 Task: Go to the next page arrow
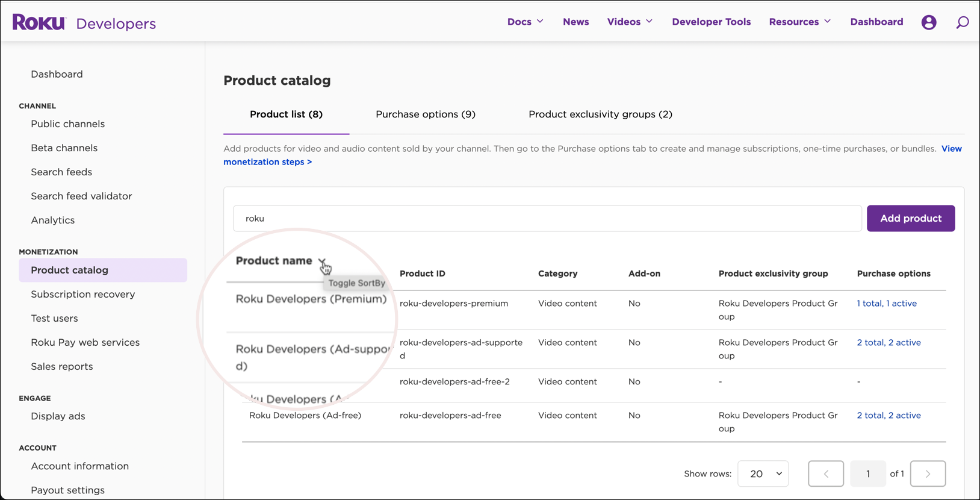pyautogui.click(x=928, y=473)
